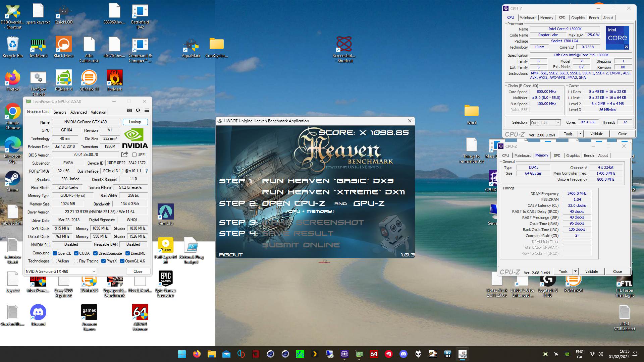The image size is (644, 362).
Task: Click SUBMIT ONLINE in Heaven benchmark
Action: coord(301,245)
